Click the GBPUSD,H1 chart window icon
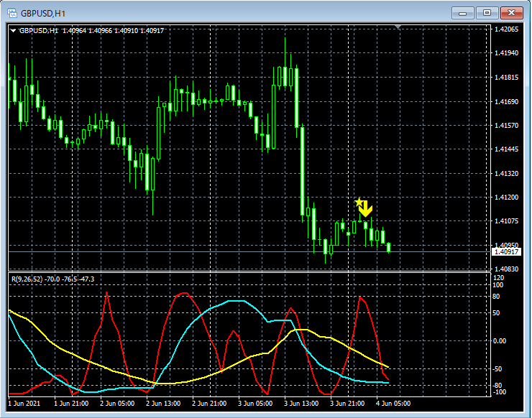532x418 pixels. click(12, 13)
